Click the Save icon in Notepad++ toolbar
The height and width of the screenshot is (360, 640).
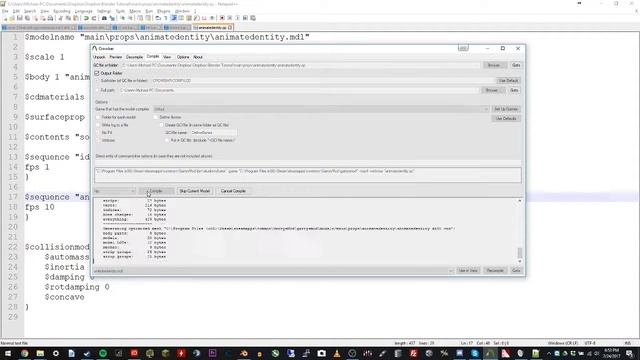click(20, 18)
